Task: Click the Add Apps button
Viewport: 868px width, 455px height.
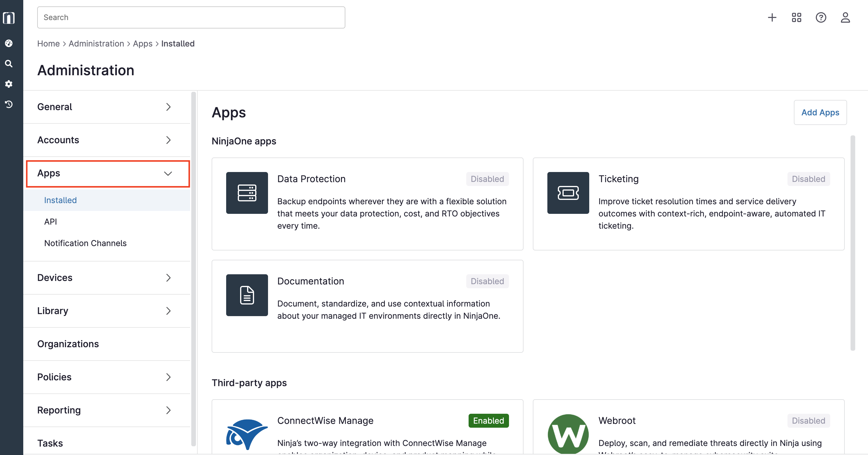Action: point(820,112)
